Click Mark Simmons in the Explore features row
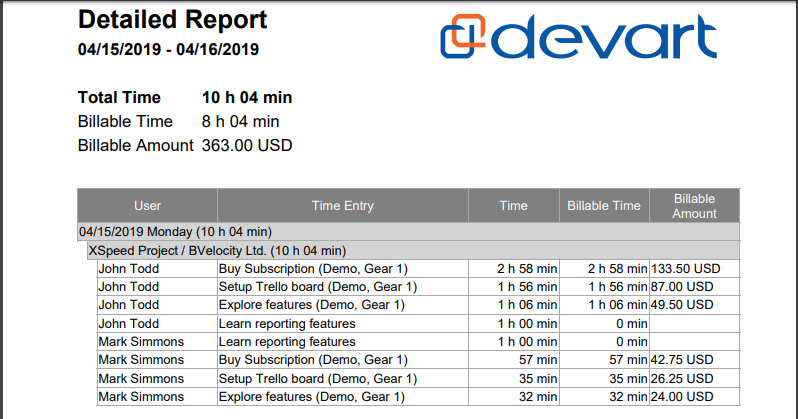This screenshot has width=798, height=419. coord(141,397)
